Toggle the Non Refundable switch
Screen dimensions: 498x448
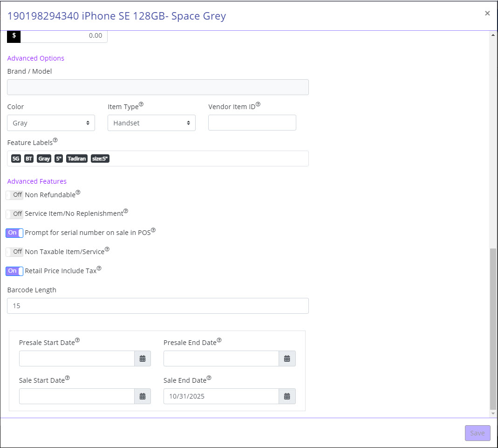[14, 195]
